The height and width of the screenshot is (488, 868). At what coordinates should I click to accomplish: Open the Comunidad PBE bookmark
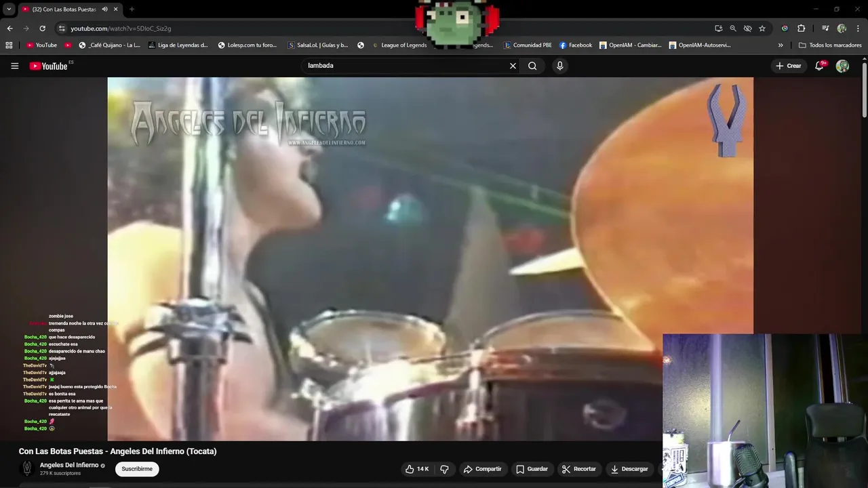(x=528, y=45)
